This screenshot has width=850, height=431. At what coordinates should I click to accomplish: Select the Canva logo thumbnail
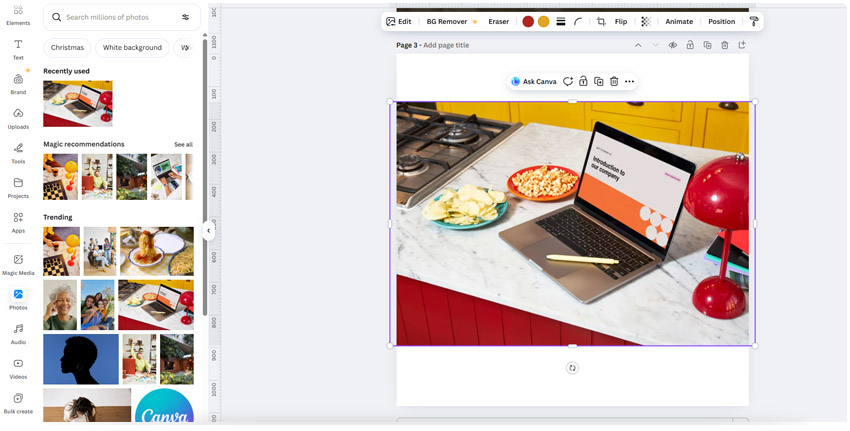(x=164, y=406)
